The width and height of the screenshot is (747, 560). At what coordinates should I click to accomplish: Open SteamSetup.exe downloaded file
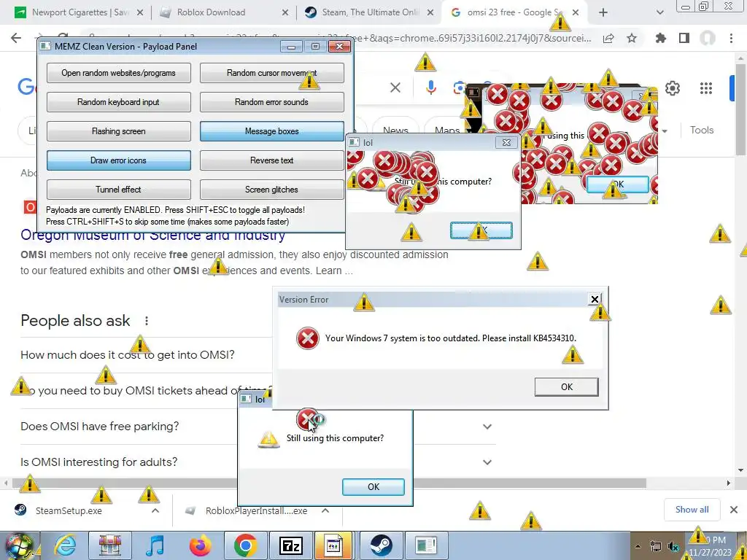coord(69,510)
